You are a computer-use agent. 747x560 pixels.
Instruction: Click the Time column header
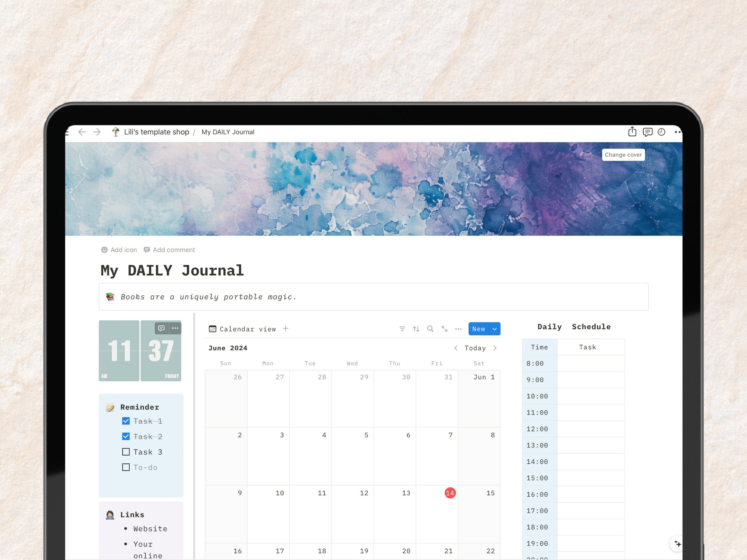click(x=540, y=347)
